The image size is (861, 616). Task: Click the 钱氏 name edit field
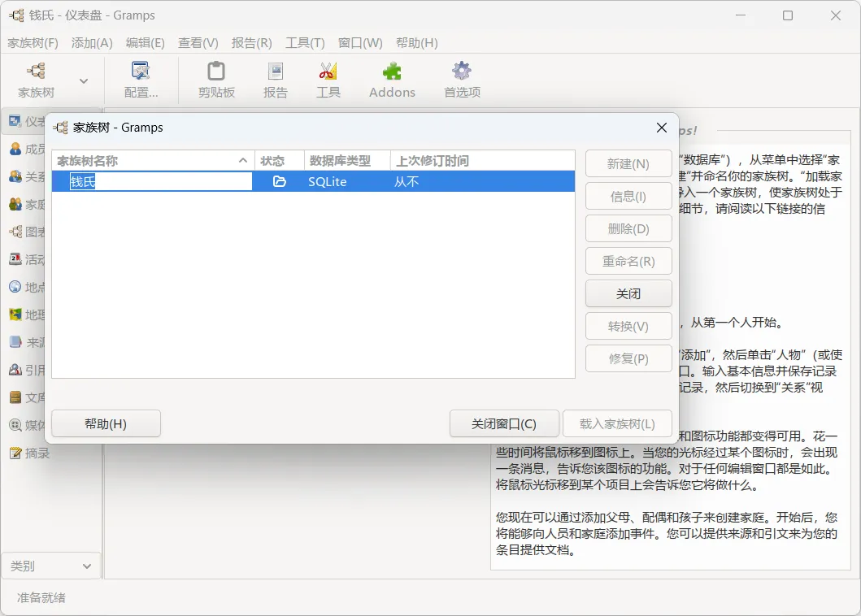[x=160, y=181]
